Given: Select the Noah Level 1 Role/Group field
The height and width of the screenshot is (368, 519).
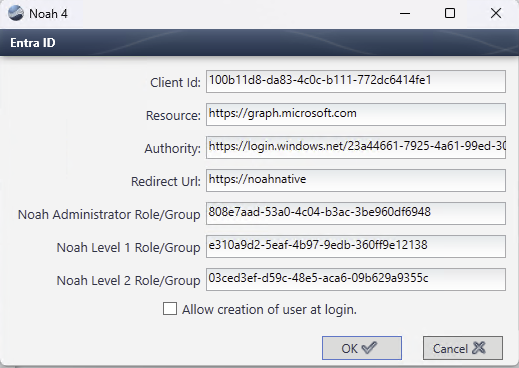Looking at the screenshot, I should 356,246.
